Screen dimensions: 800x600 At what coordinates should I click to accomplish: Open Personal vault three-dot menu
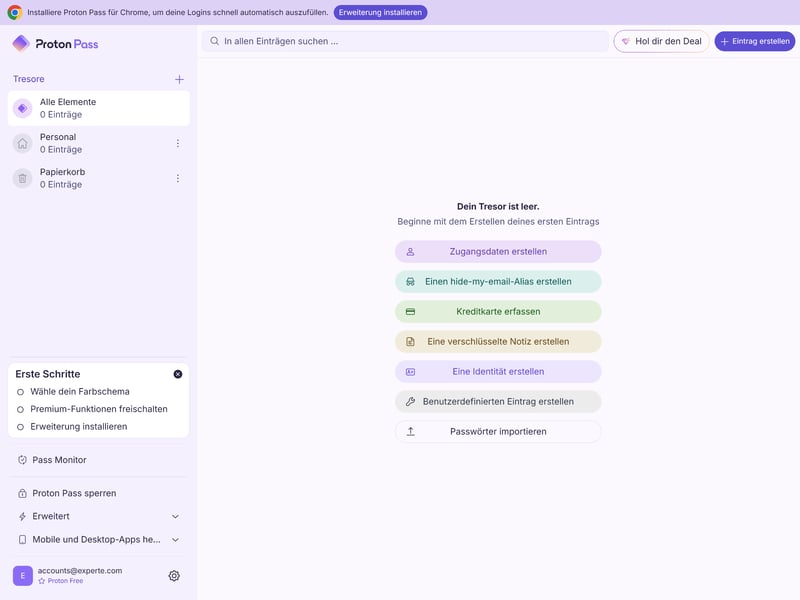[x=178, y=143]
